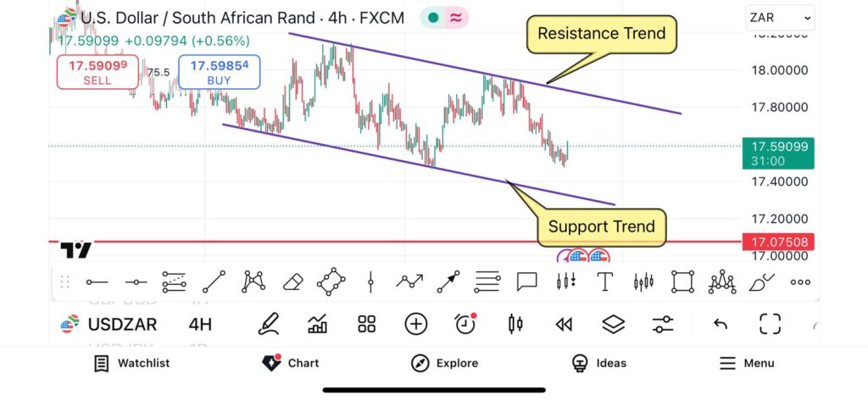
Task: Change the 4H timeframe
Action: 200,324
